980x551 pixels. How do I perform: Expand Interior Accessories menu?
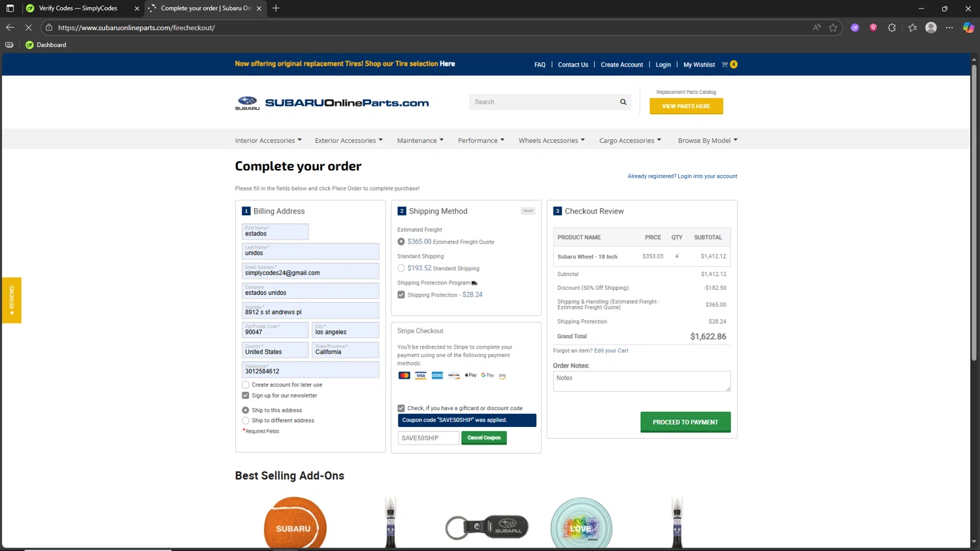tap(269, 140)
